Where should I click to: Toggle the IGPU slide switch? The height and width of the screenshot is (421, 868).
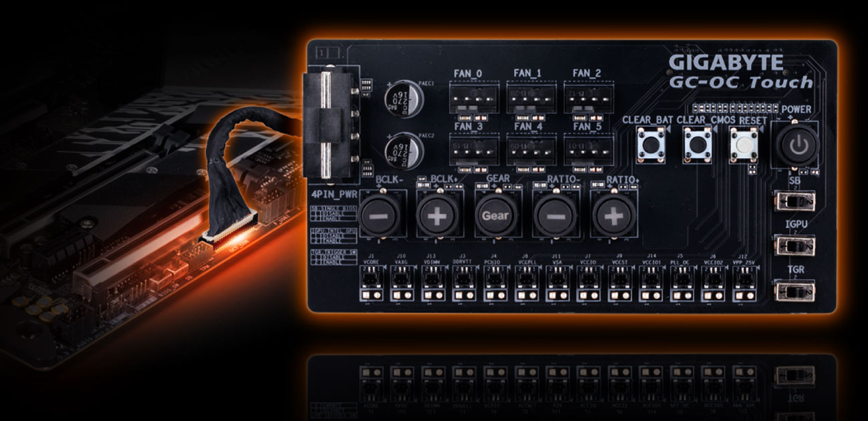point(793,245)
